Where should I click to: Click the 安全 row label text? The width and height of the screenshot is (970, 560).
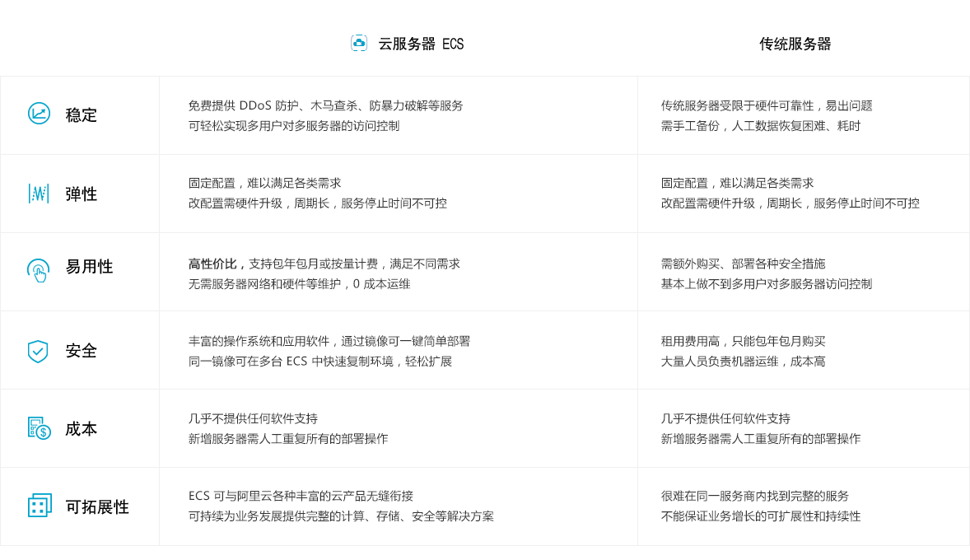[x=82, y=351]
